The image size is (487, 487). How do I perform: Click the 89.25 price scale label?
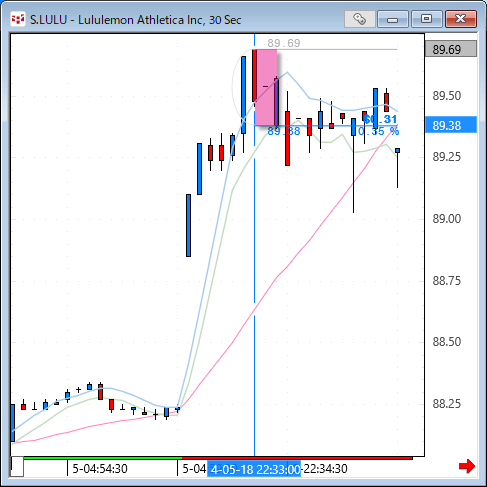447,157
